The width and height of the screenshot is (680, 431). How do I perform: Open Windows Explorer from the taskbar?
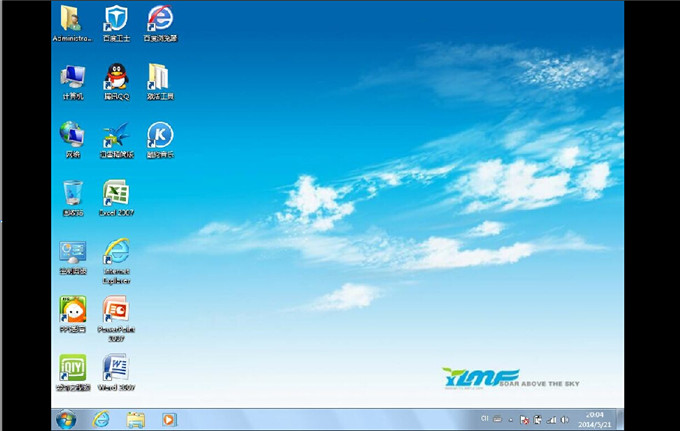(135, 419)
